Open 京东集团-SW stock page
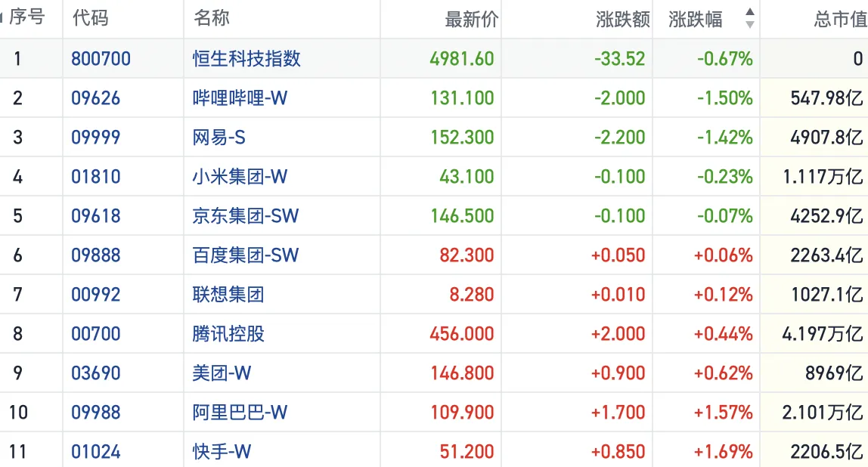The width and height of the screenshot is (868, 467). tap(245, 216)
